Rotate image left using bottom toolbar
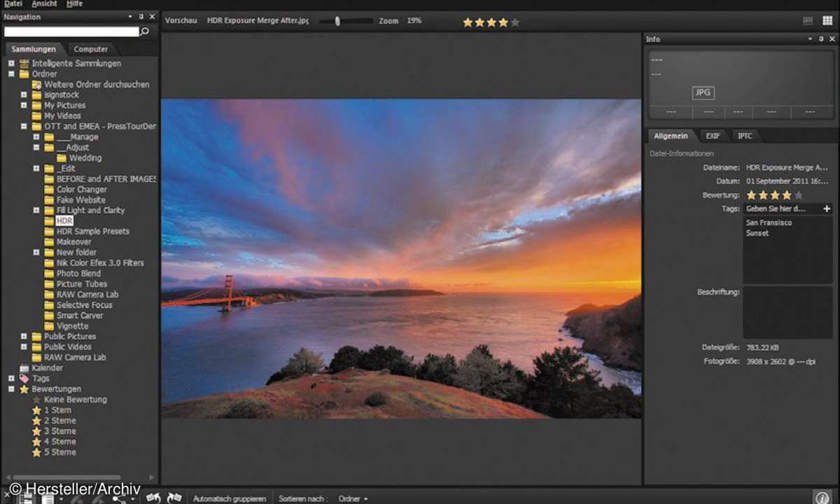Screen dimensions: 840x504 153,498
